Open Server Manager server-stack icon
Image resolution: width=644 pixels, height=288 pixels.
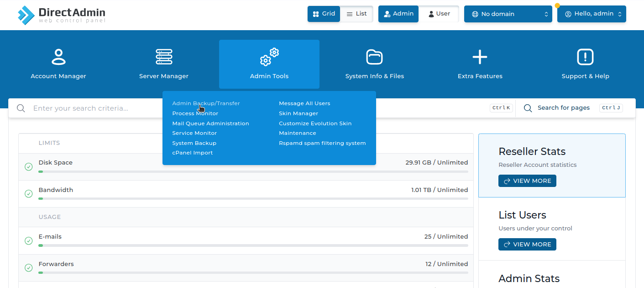click(x=164, y=57)
